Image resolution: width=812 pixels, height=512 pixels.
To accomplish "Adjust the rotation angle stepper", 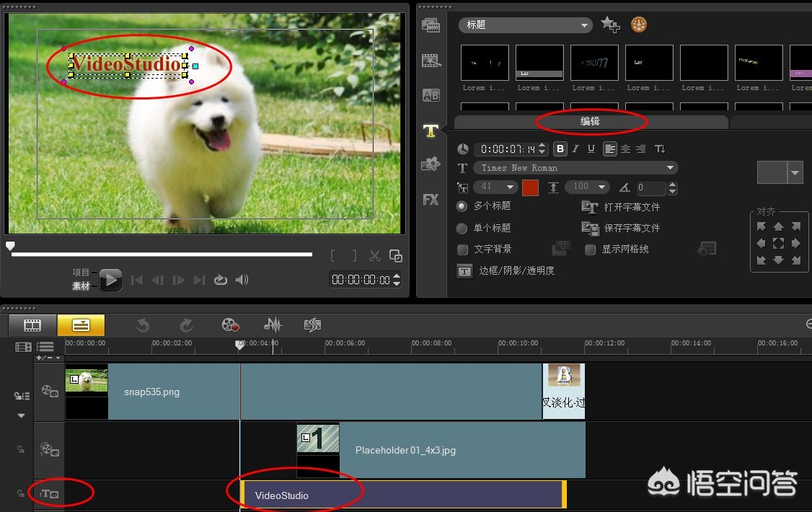I will [672, 187].
